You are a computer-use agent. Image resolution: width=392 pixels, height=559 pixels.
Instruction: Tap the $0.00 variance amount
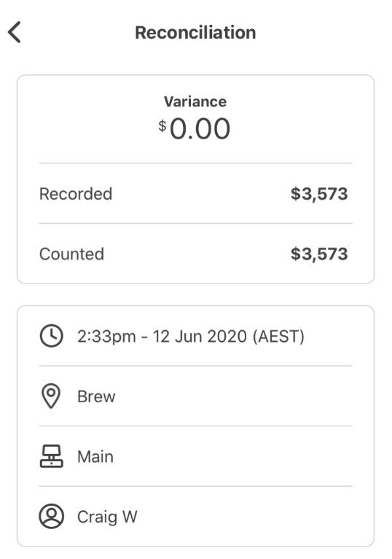195,128
